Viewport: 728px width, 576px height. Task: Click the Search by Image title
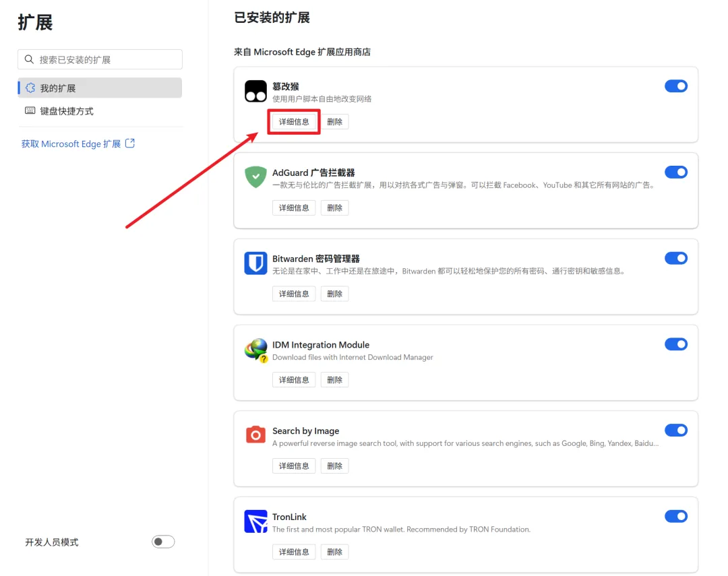tap(305, 431)
